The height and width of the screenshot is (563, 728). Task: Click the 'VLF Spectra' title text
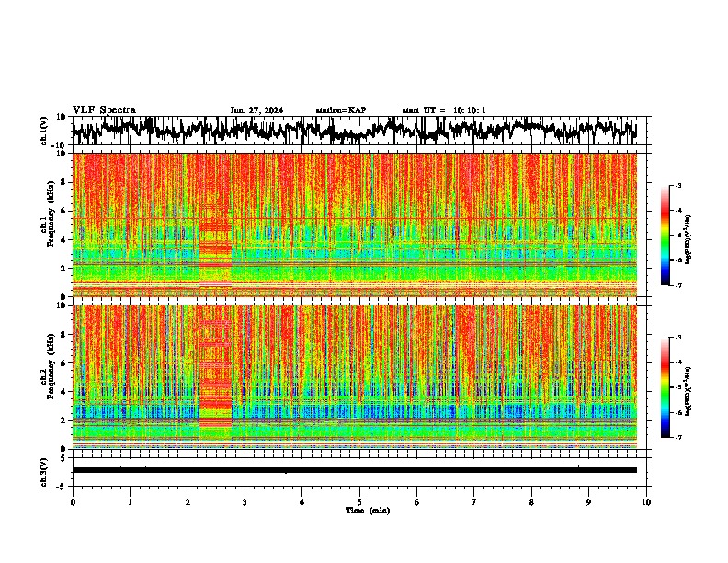click(x=104, y=110)
